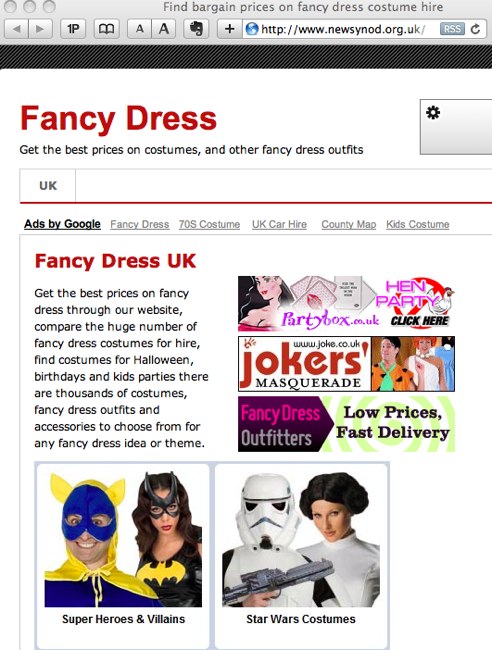Image resolution: width=492 pixels, height=650 pixels.
Task: Click the URL address field
Action: [x=342, y=29]
